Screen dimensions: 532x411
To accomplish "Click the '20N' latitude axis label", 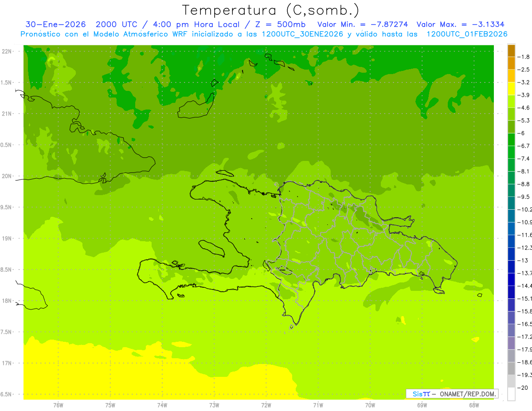I will tap(7, 176).
